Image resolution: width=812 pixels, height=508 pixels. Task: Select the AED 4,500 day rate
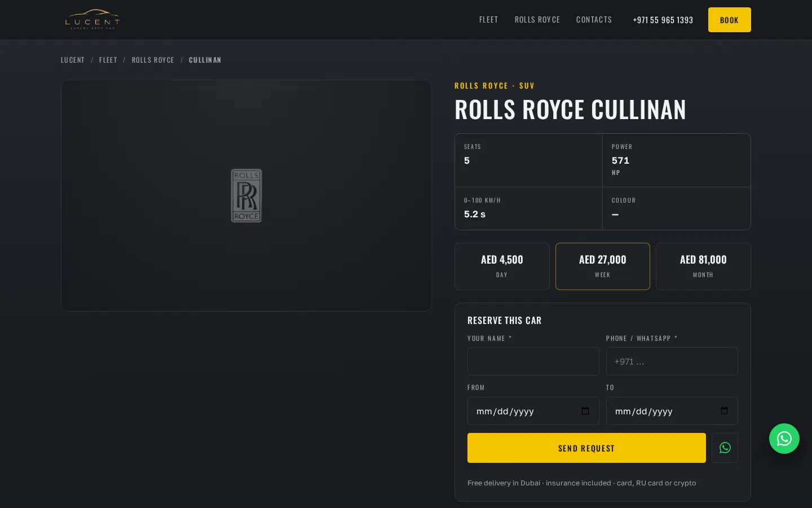(x=502, y=266)
